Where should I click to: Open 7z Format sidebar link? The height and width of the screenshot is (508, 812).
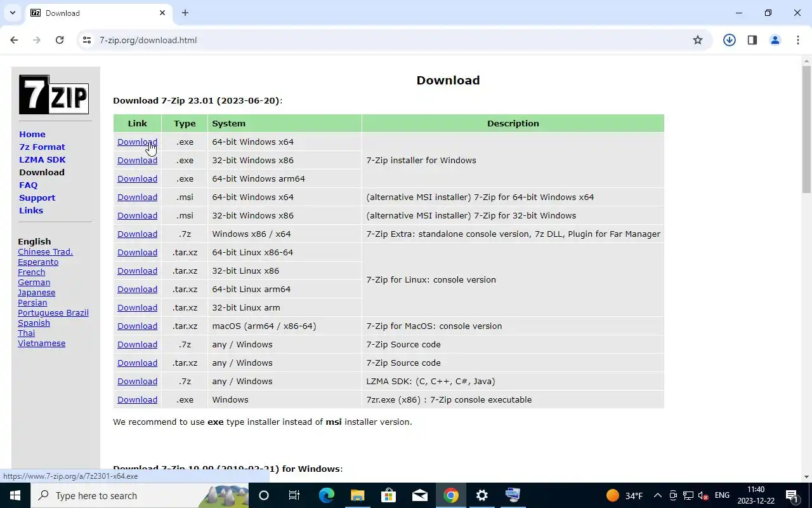tap(42, 147)
